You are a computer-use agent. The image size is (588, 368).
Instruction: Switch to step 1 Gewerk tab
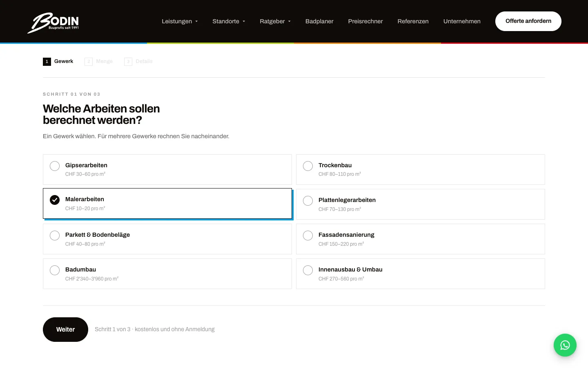[x=58, y=61]
